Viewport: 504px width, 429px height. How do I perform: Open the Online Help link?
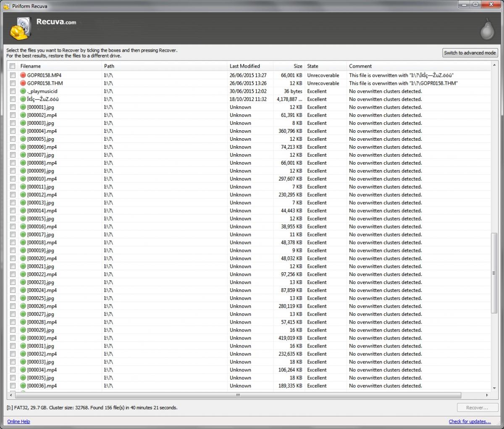coord(18,421)
